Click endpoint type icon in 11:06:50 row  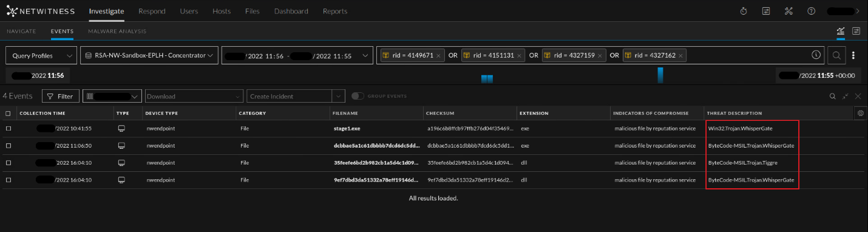point(121,146)
